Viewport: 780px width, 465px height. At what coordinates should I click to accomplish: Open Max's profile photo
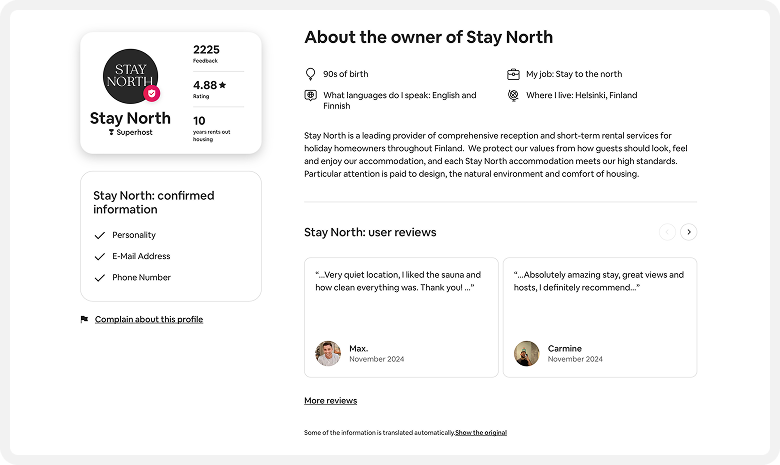[x=328, y=353]
